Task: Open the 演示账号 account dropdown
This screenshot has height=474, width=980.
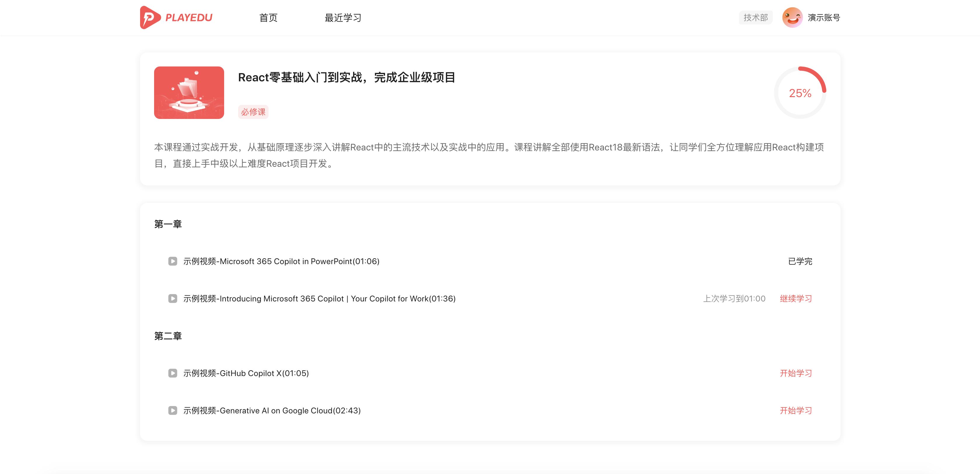Action: click(x=824, y=17)
